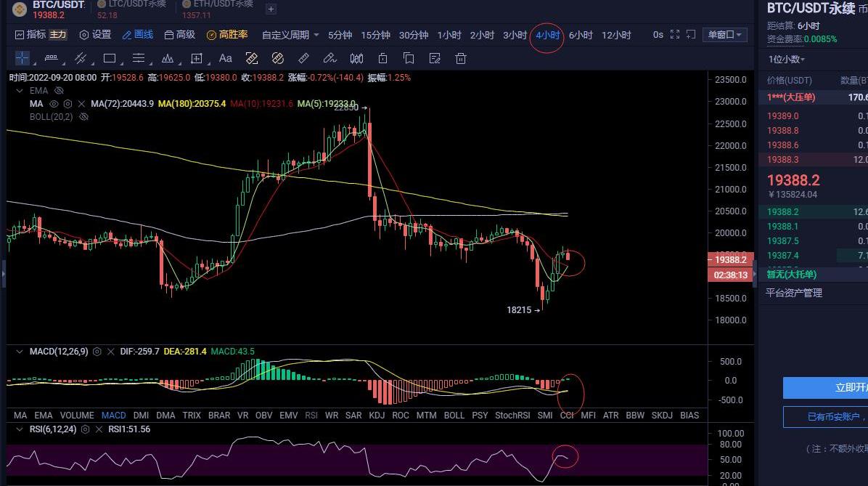Select the ruler measure tool
868x486 pixels.
point(303,58)
